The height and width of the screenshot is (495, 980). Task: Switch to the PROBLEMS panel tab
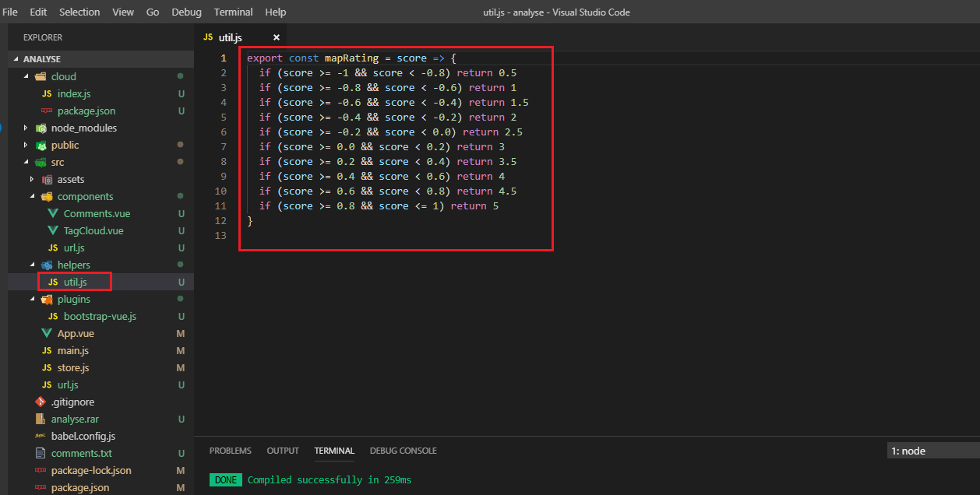click(231, 451)
